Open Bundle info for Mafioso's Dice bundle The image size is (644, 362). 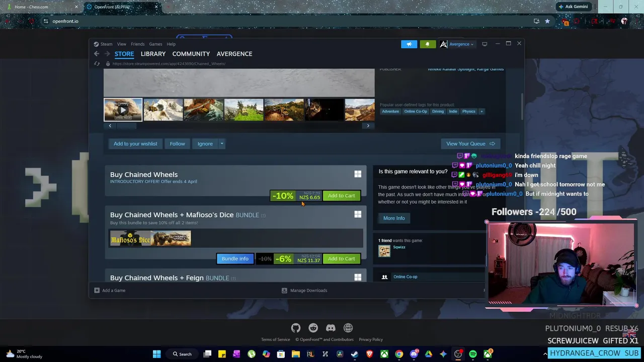pyautogui.click(x=235, y=258)
